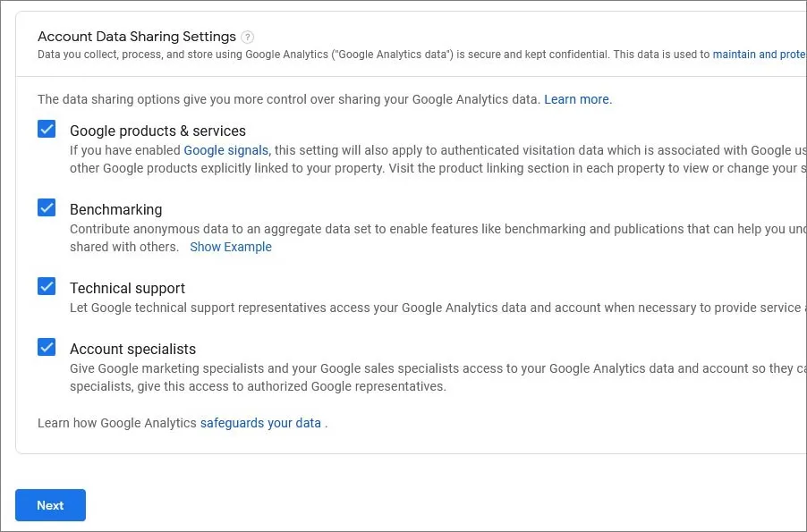Screen dimensions: 807x532
Task: Click the Learn more link
Action: pyautogui.click(x=576, y=99)
